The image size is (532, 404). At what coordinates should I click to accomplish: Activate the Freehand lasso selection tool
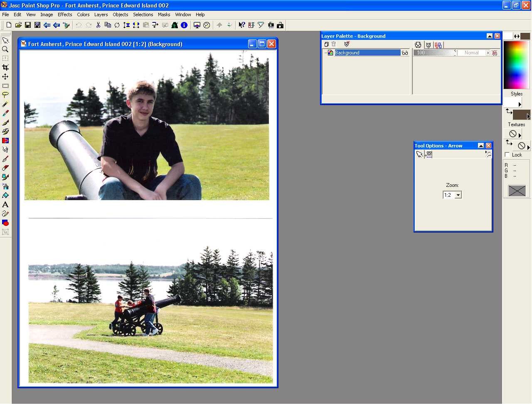click(x=5, y=95)
